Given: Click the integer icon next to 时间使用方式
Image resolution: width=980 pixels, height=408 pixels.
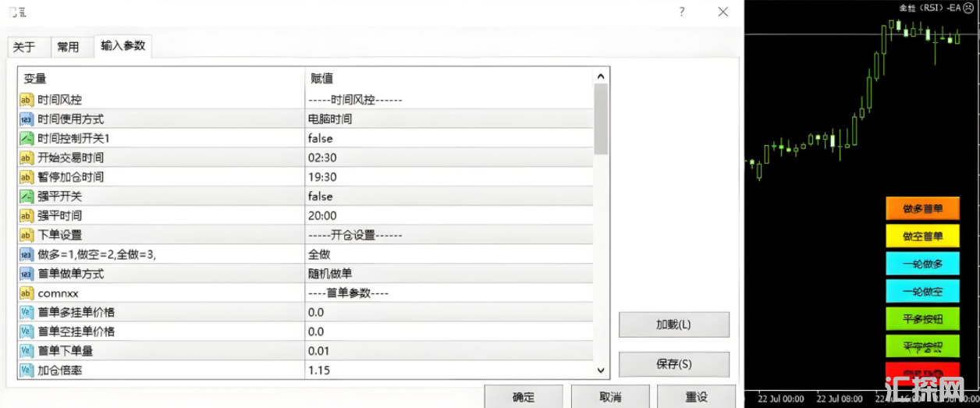Looking at the screenshot, I should point(27,119).
